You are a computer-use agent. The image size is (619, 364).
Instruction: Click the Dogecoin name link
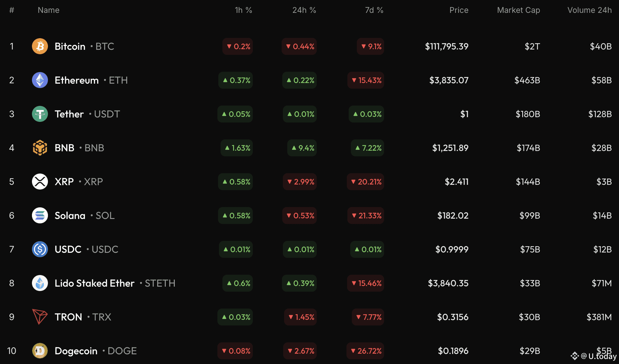(76, 351)
